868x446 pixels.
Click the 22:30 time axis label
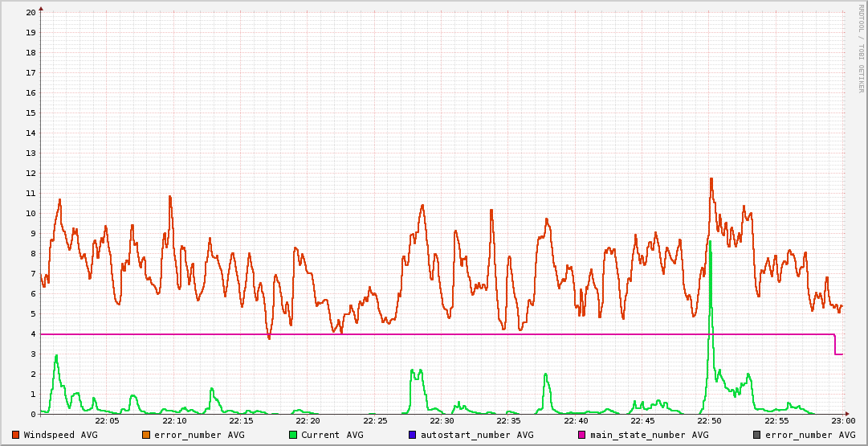tap(442, 420)
